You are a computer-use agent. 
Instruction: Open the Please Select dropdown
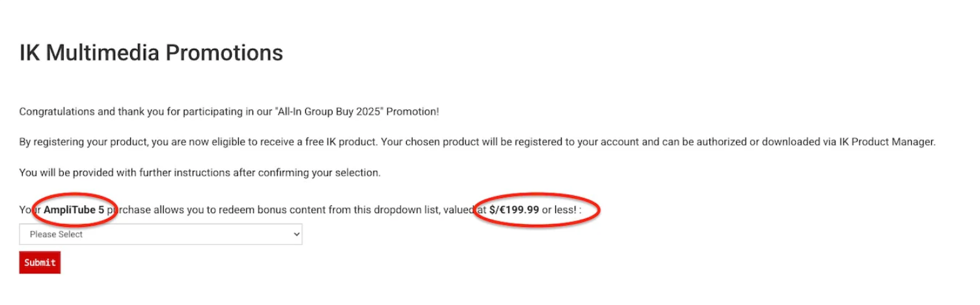(160, 235)
